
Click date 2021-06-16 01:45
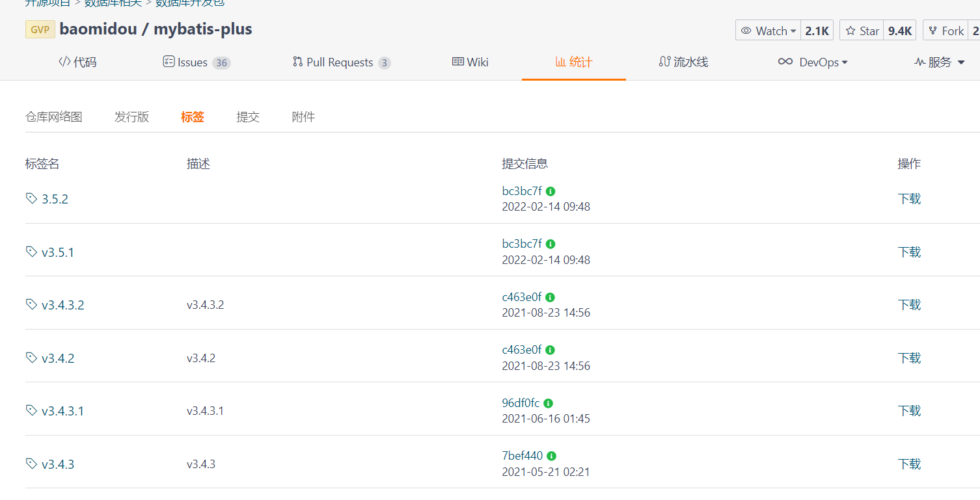tap(546, 419)
